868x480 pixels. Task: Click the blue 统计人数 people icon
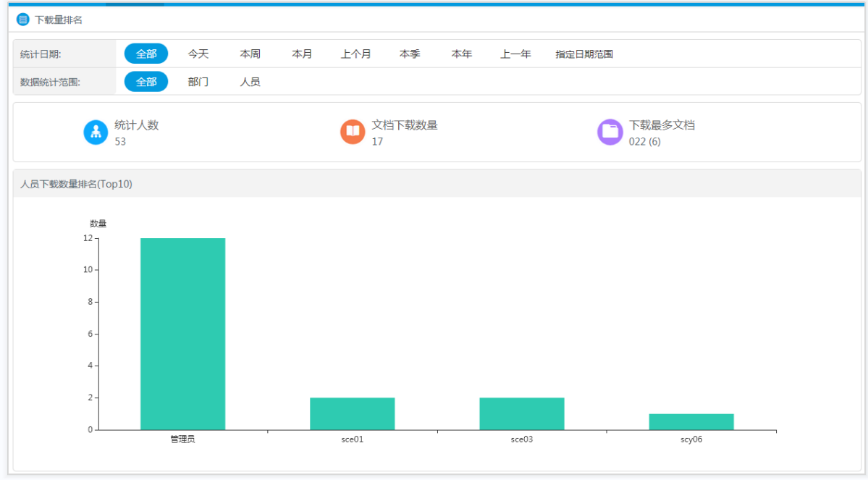click(96, 132)
